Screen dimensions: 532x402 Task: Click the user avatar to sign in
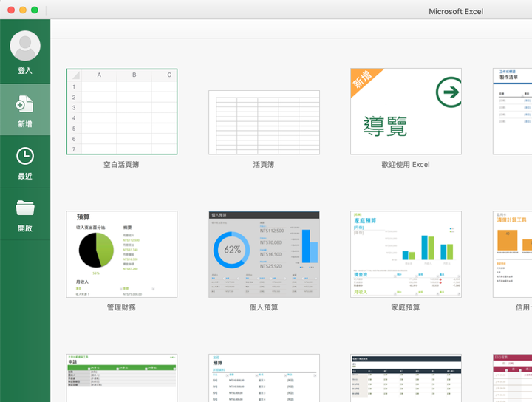coord(25,46)
